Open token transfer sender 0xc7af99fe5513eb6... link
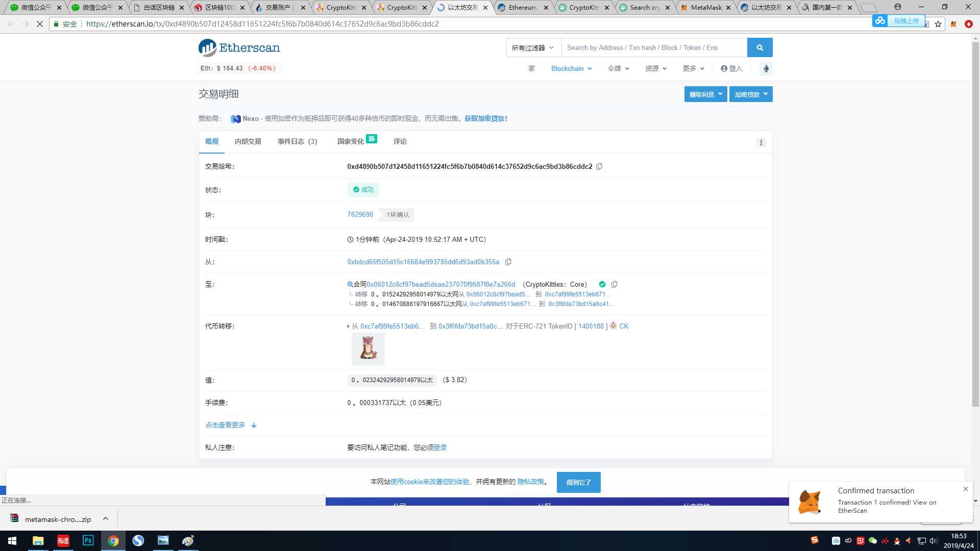980x551 pixels. pos(392,326)
